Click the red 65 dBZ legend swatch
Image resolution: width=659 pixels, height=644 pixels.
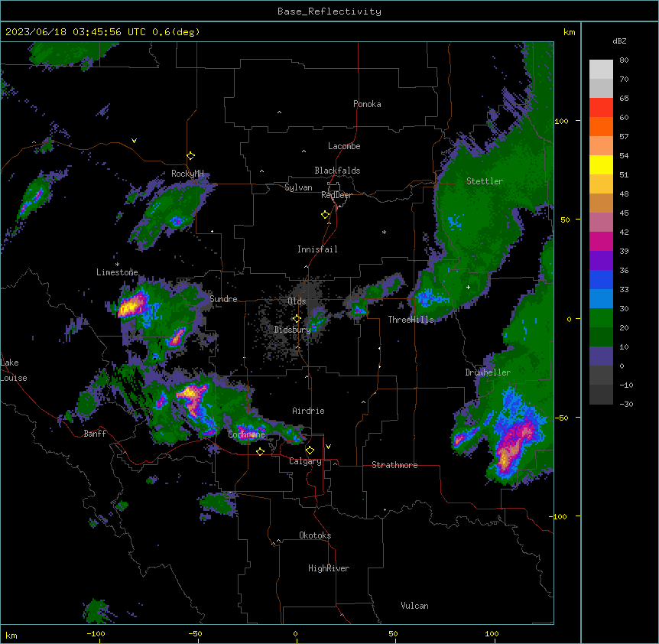click(x=601, y=107)
